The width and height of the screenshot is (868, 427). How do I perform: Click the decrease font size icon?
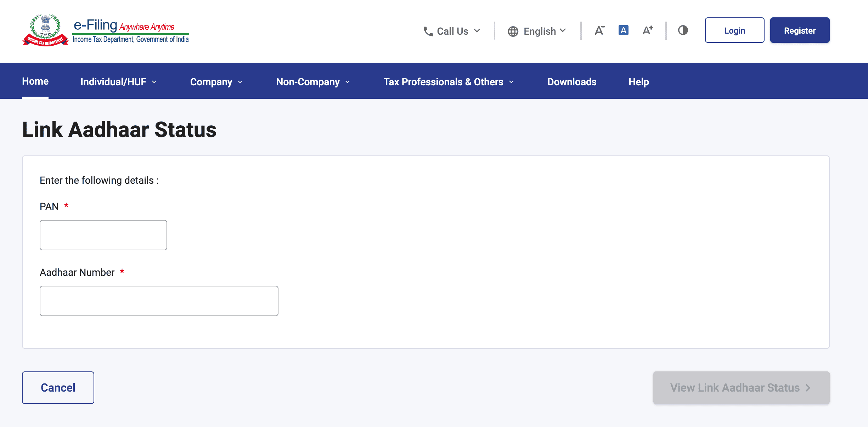click(599, 30)
